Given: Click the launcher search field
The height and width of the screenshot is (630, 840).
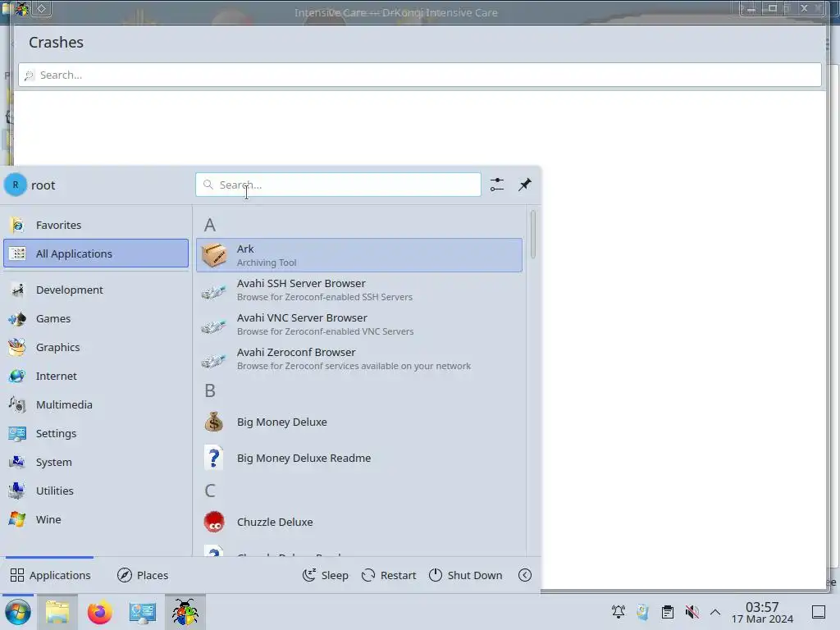Looking at the screenshot, I should pos(338,185).
